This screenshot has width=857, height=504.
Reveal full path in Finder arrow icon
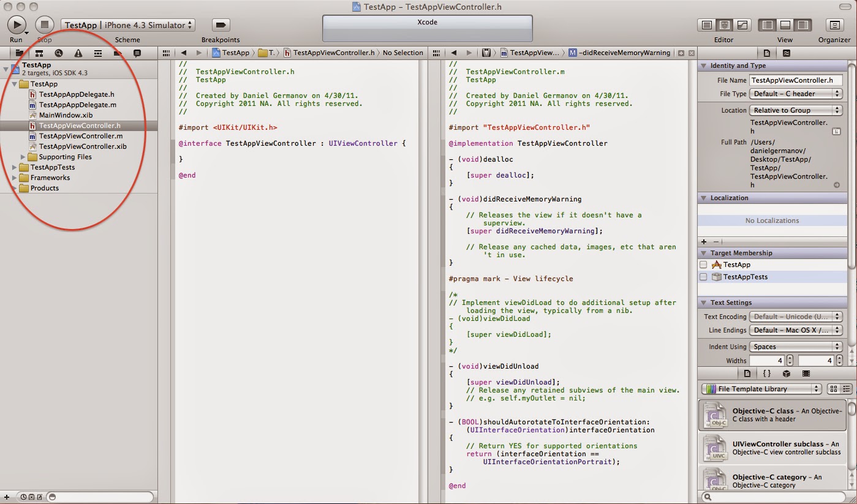(x=837, y=185)
